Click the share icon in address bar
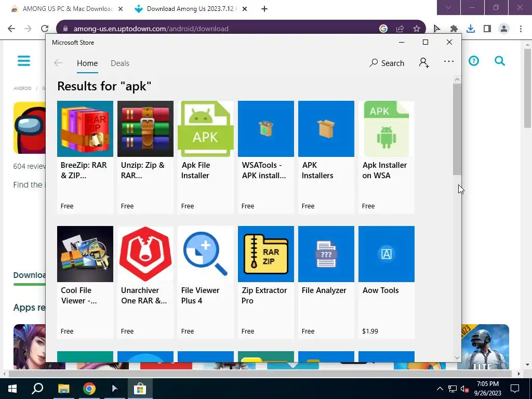Image resolution: width=532 pixels, height=399 pixels. [400, 29]
